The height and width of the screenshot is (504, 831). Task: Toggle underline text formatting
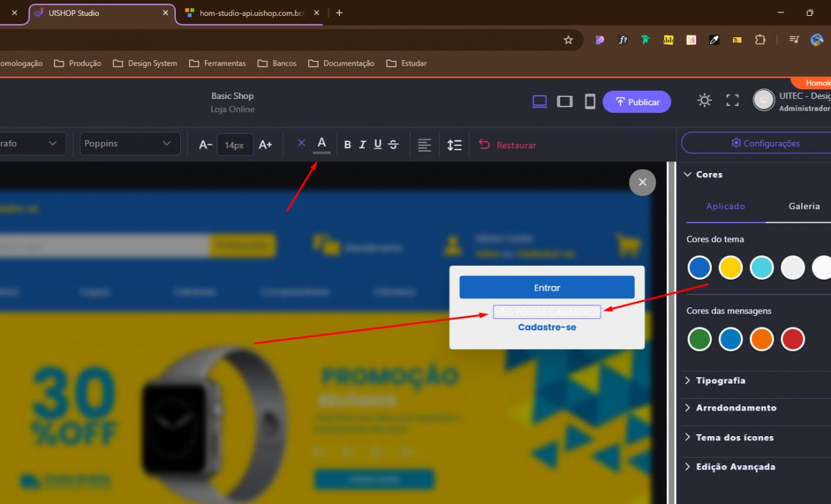tap(377, 145)
